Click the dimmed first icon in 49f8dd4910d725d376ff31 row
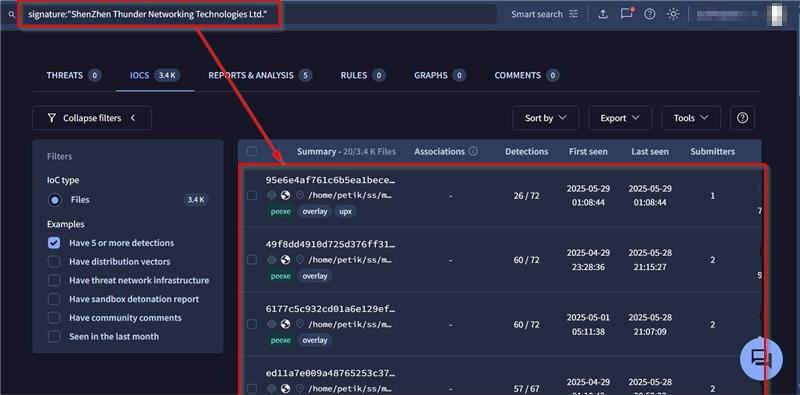This screenshot has height=395, width=800. click(x=271, y=260)
